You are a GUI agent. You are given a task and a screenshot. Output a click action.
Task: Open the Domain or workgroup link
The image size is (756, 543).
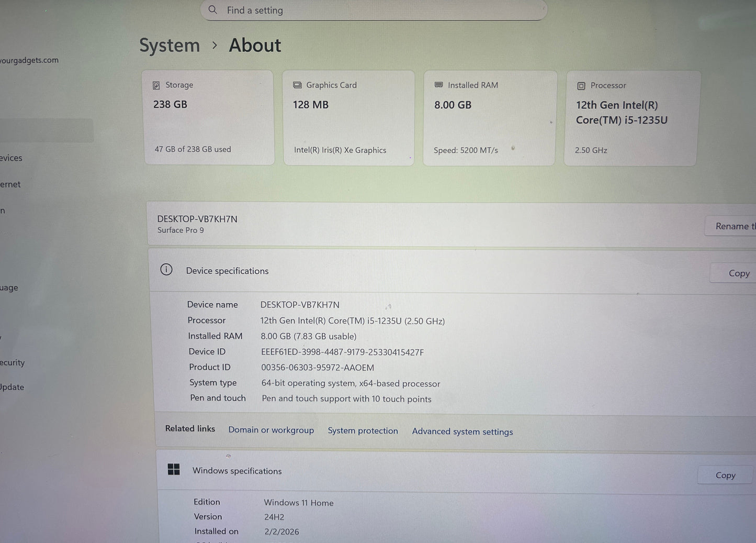271,430
